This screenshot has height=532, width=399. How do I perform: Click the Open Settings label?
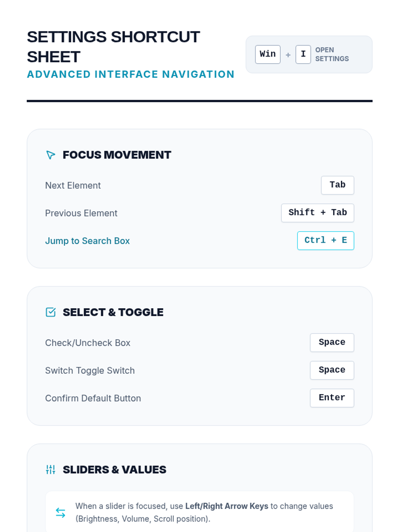(x=332, y=54)
